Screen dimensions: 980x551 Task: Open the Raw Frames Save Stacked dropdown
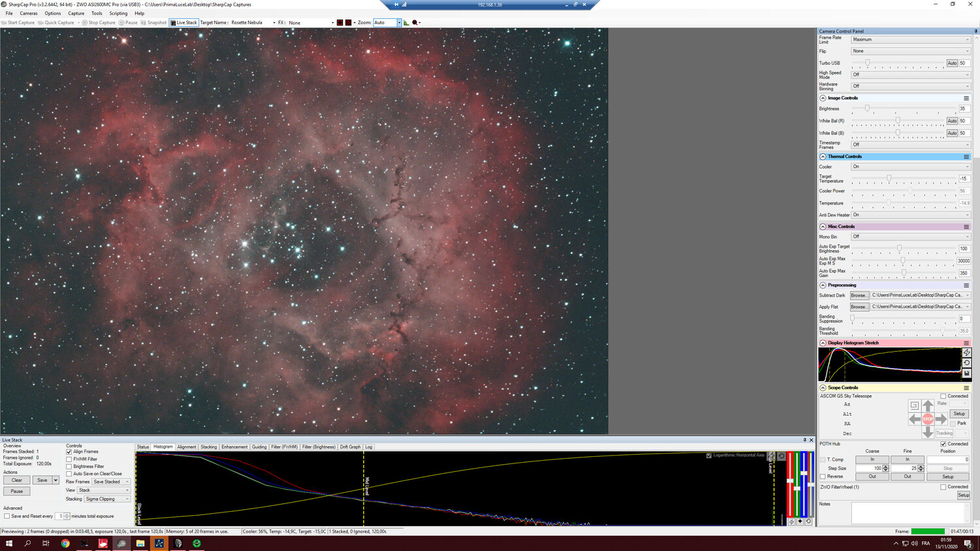pyautogui.click(x=111, y=482)
